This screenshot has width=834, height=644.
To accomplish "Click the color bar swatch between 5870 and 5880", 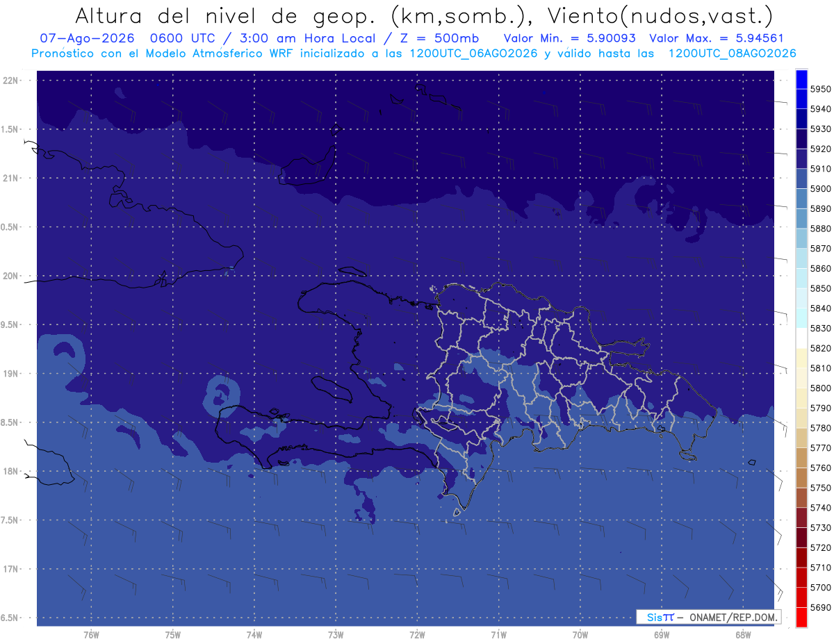I will tap(801, 239).
